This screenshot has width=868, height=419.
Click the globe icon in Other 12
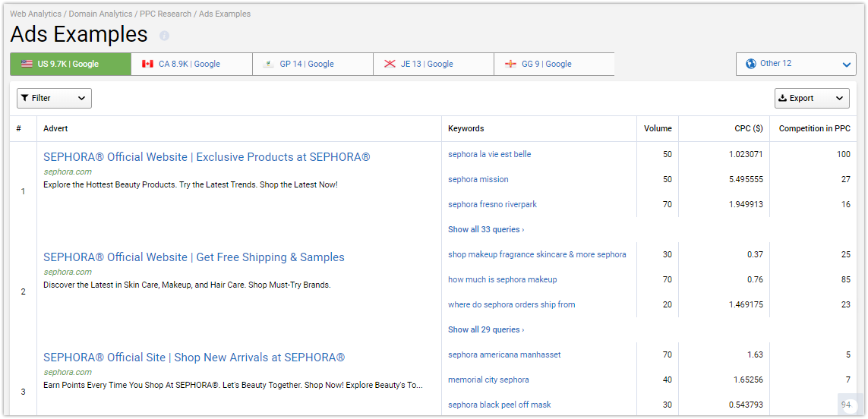750,64
